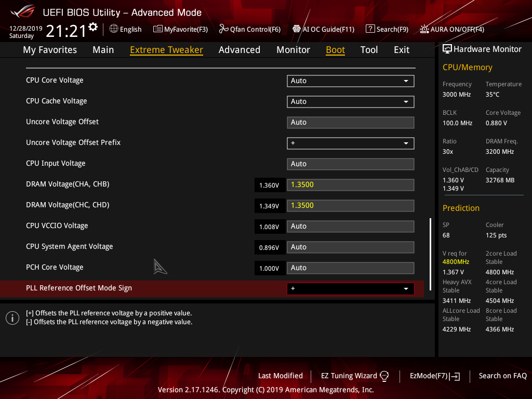Click the 1.349V DRAM reading
Image resolution: width=532 pixels, height=399 pixels.
coord(269,206)
